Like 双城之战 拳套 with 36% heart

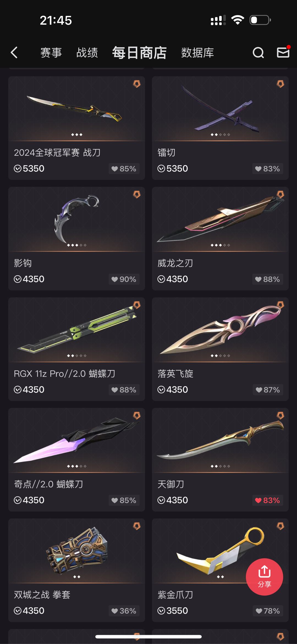124,611
